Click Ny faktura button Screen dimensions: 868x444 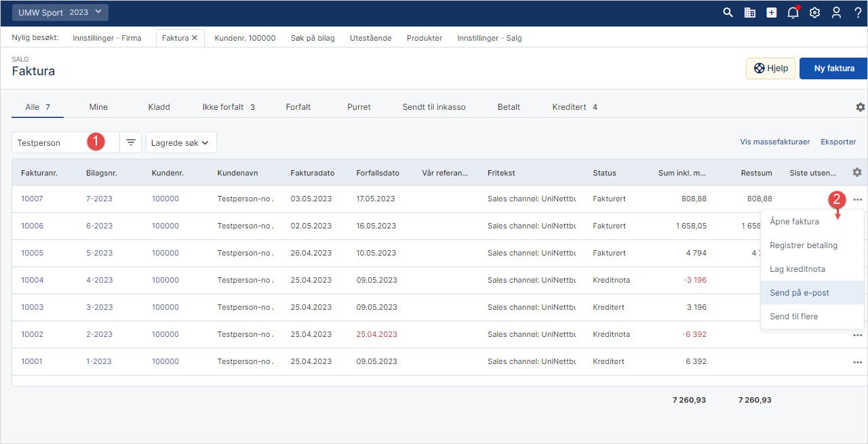(x=833, y=68)
